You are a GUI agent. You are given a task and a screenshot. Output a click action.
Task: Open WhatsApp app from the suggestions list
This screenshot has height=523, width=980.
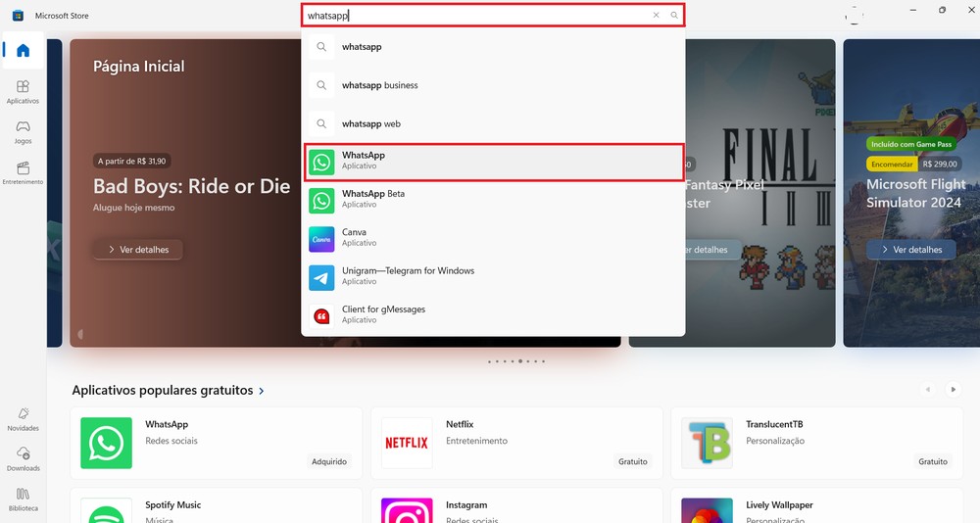[x=493, y=163]
